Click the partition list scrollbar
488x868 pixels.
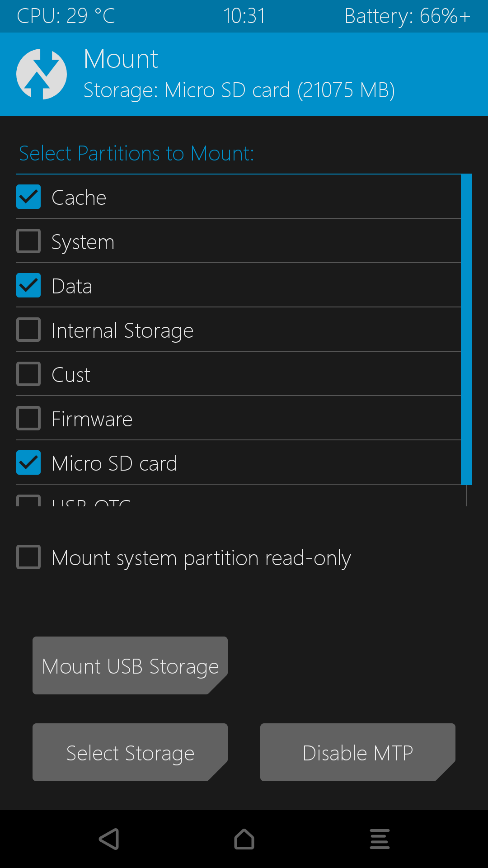coord(466,329)
